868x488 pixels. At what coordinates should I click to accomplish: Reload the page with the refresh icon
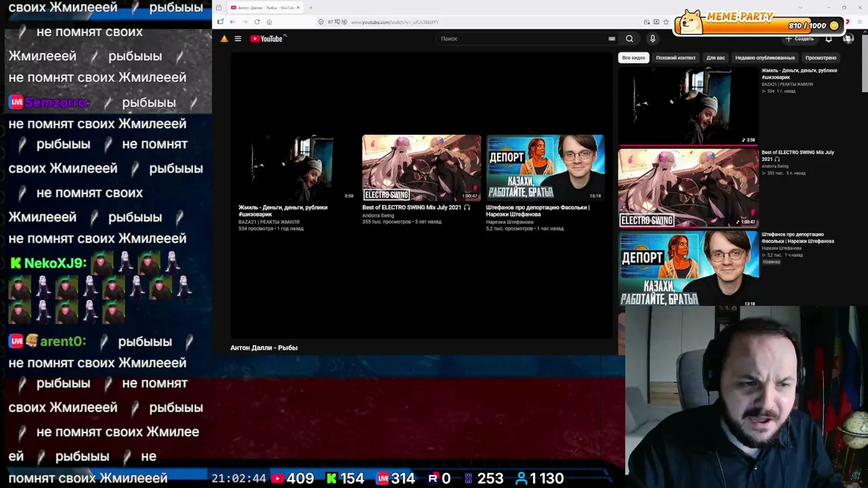257,22
